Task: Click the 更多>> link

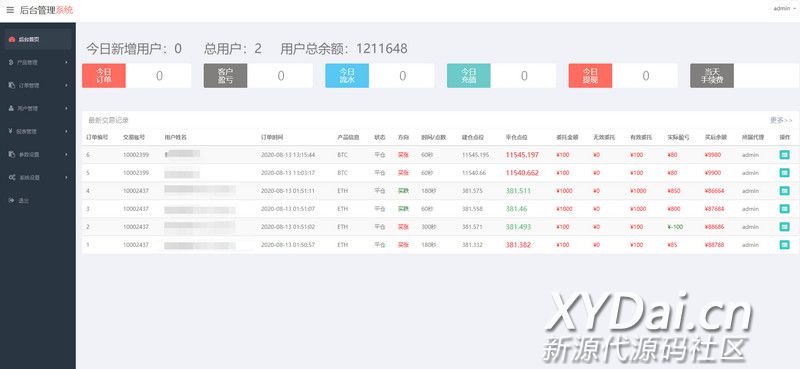Action: pyautogui.click(x=781, y=120)
